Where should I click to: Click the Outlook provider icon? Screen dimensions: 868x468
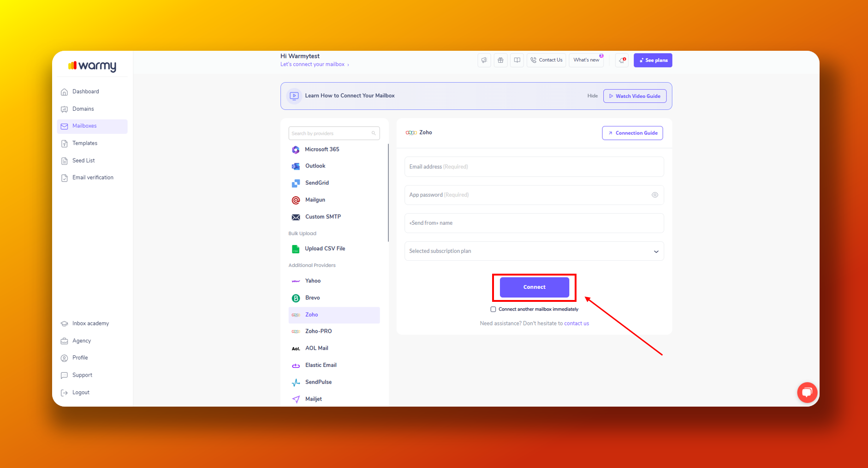(296, 166)
